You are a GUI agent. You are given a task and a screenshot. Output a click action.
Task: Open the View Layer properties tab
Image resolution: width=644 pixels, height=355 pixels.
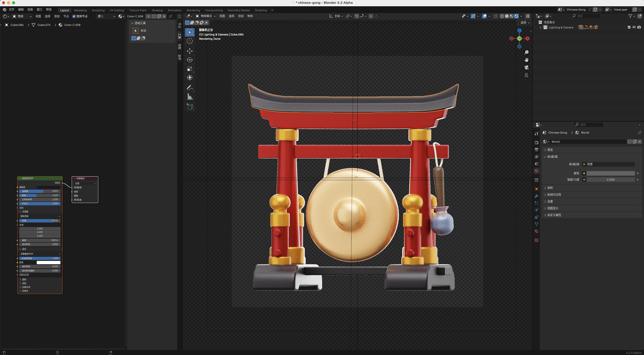(x=537, y=156)
